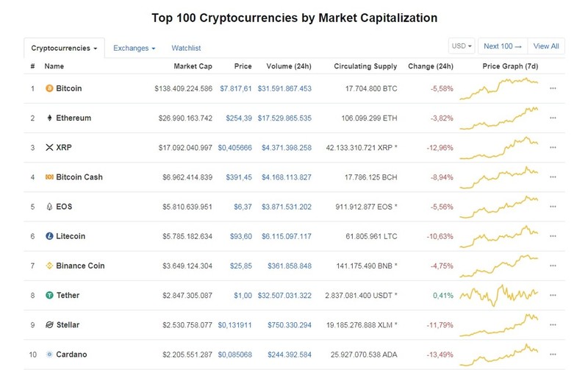
Task: Open Tether's 7-day price graph
Action: (499, 295)
